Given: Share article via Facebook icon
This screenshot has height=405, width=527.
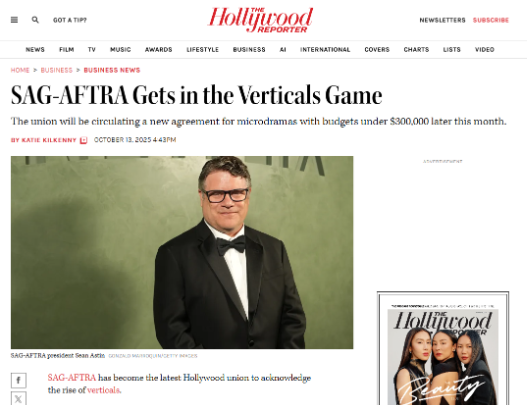Looking at the screenshot, I should tap(18, 380).
